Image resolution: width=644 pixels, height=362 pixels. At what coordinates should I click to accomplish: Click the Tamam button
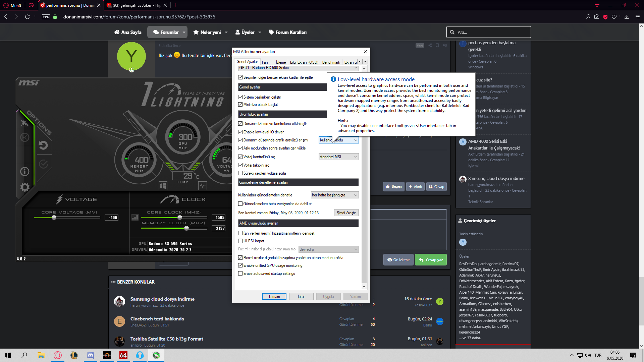click(x=274, y=297)
